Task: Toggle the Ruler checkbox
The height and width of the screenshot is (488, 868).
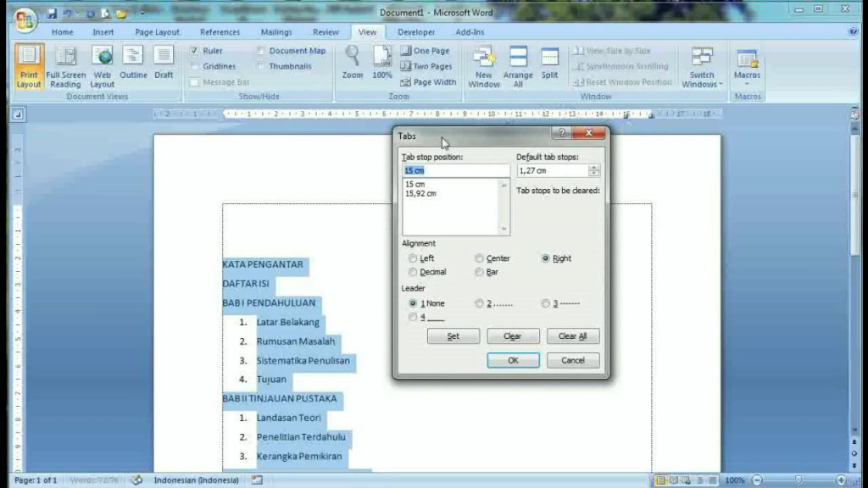Action: point(194,50)
